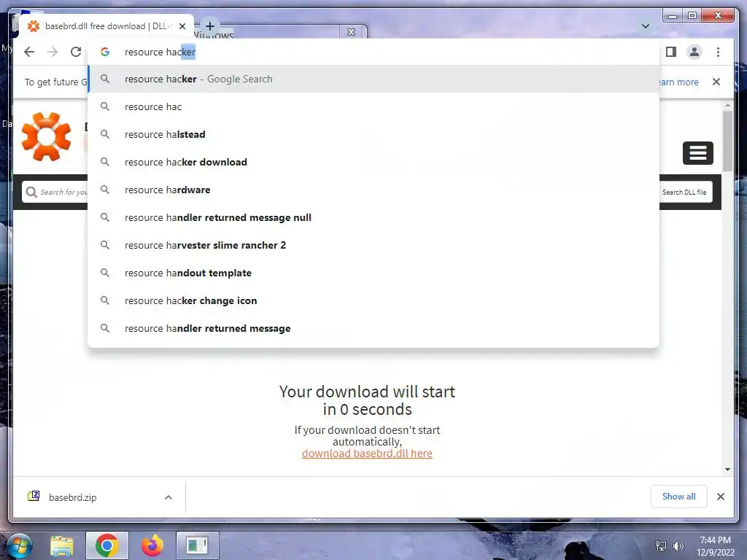This screenshot has width=747, height=560.
Task: Click the DLL search input field
Action: 55,192
